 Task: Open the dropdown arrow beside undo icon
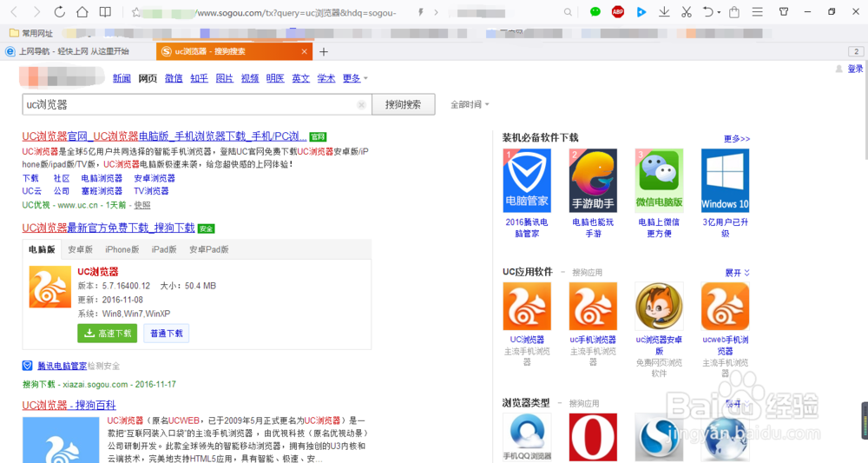(719, 12)
